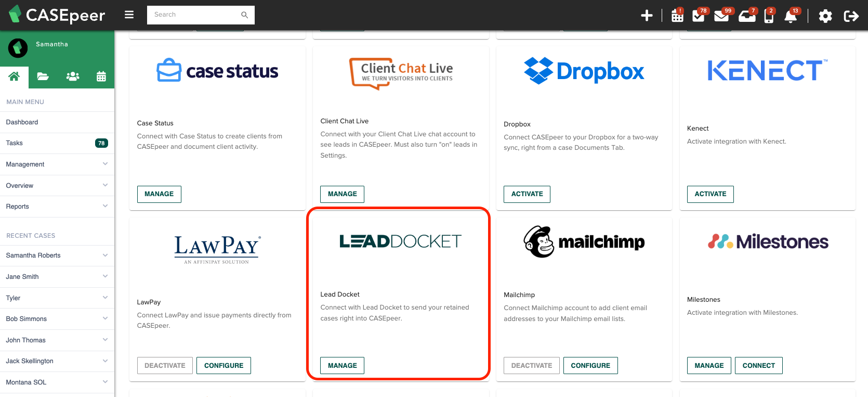Toggle the hamburger menu icon
Viewport: 868px width, 397px height.
point(129,15)
